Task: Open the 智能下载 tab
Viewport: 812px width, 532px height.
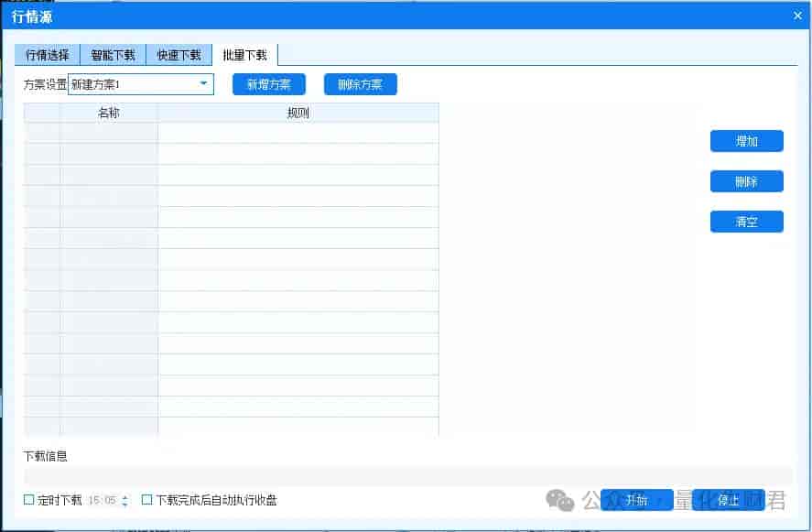Action: (x=113, y=55)
